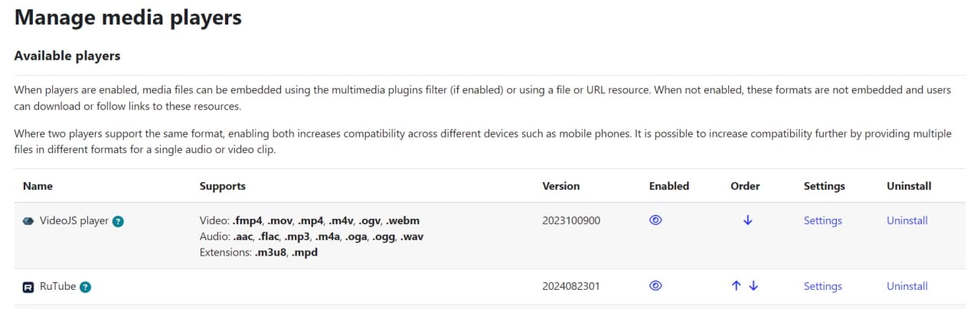Click the VideoJS player logo icon
The height and width of the screenshot is (309, 980).
pyautogui.click(x=28, y=221)
